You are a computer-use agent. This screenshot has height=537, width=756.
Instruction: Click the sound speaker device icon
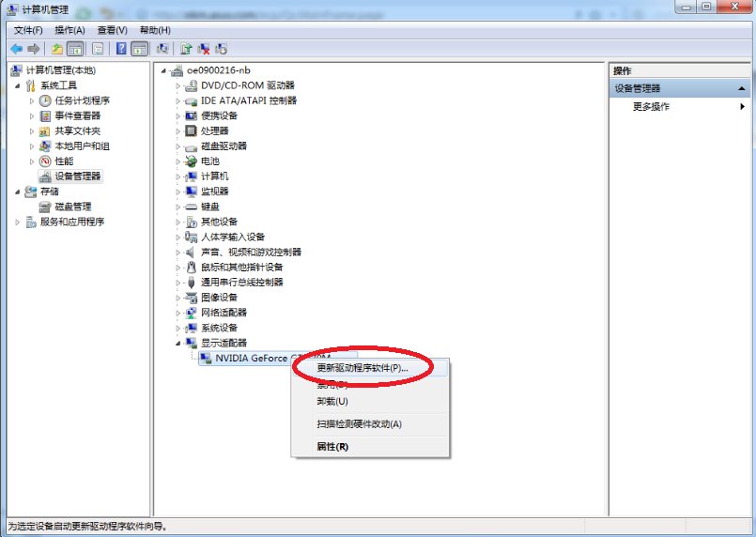(x=191, y=252)
